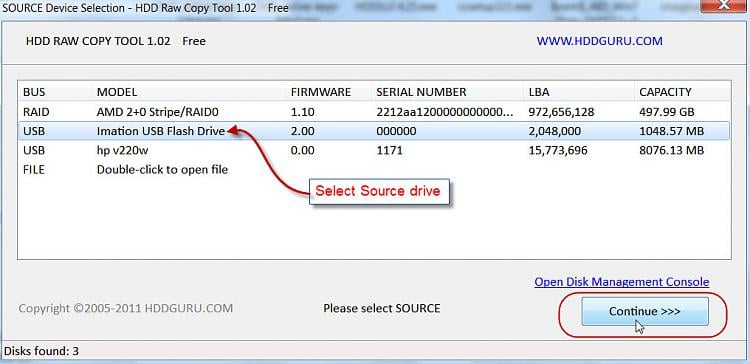Select the Imation USB Flash Drive row
750x364 pixels.
(374, 131)
